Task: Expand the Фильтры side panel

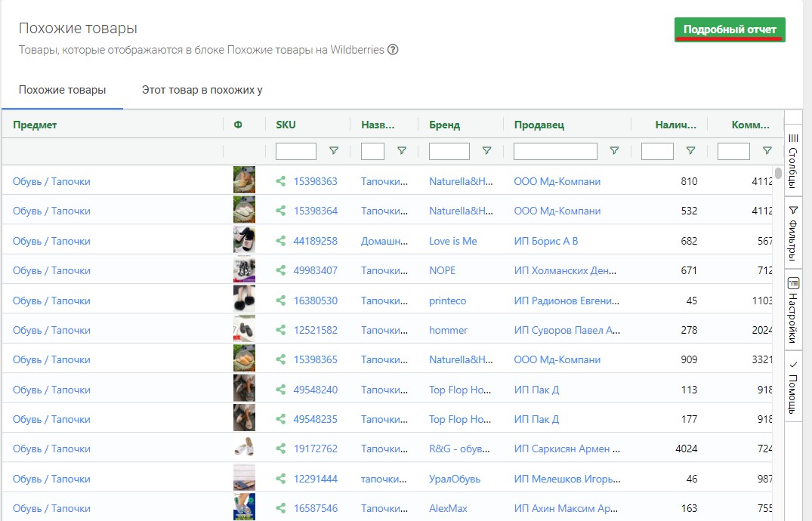Action: pyautogui.click(x=793, y=230)
